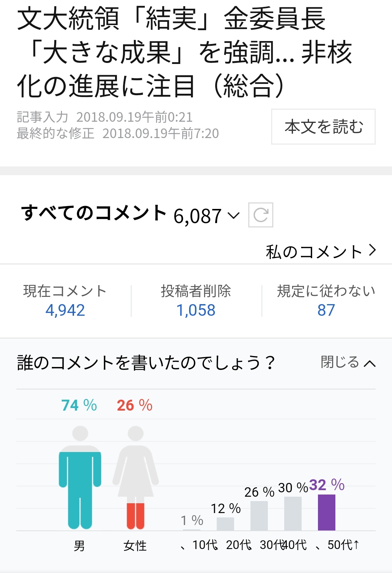Expand the すべてのコメント sort dropdown

tap(233, 215)
